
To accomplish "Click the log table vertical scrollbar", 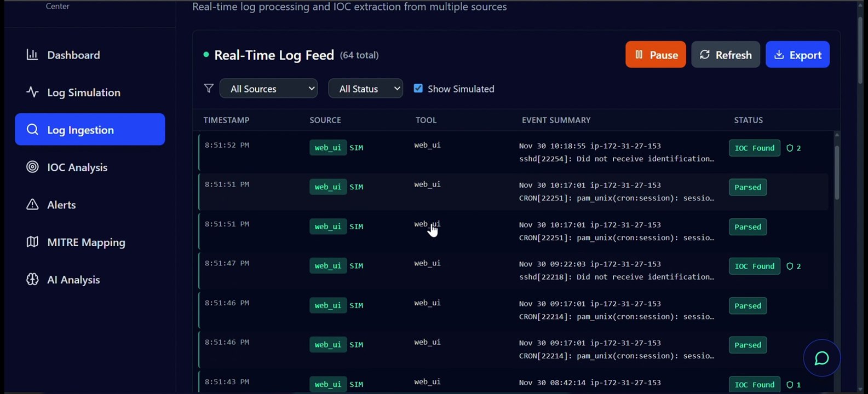I will tap(837, 172).
